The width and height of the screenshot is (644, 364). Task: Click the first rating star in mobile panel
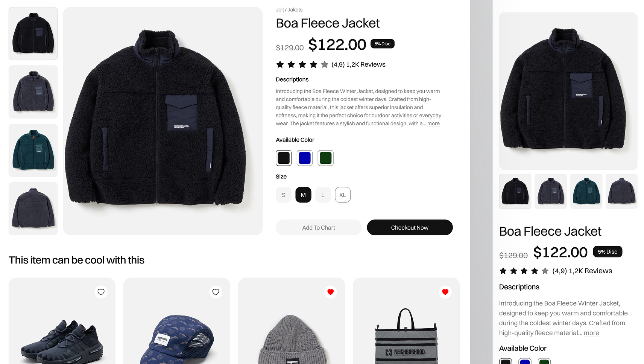(503, 271)
